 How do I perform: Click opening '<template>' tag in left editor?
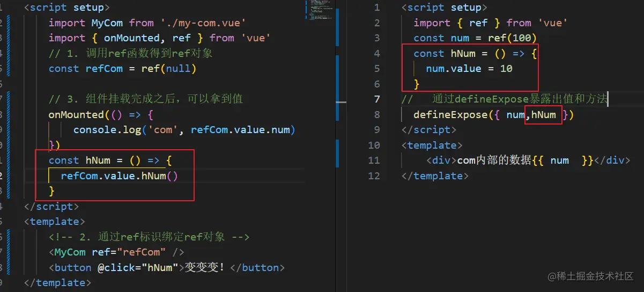[55, 222]
